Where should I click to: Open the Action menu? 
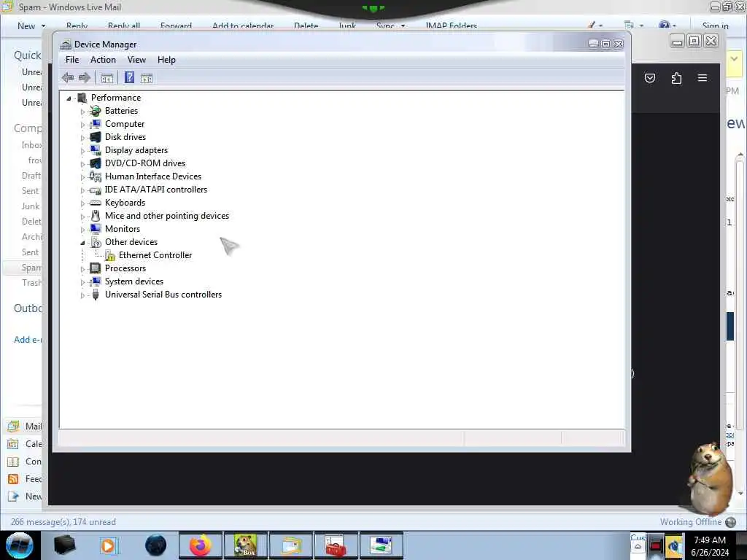(x=103, y=60)
